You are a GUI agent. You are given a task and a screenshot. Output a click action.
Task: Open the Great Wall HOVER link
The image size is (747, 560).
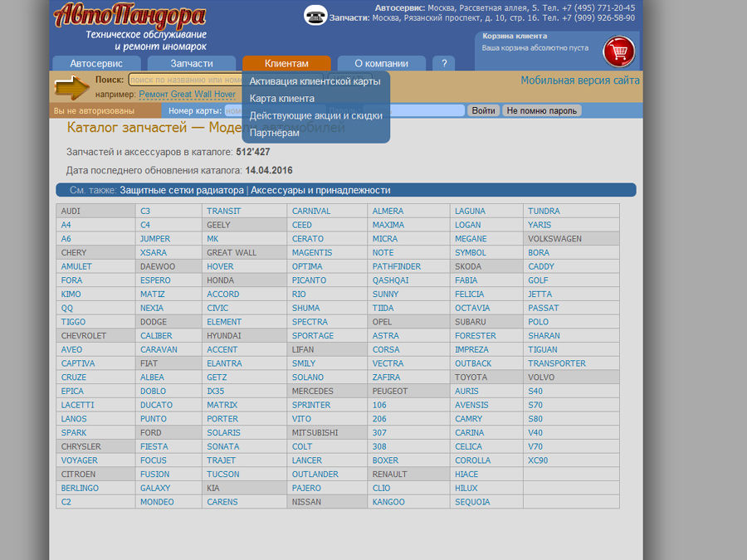pyautogui.click(x=220, y=266)
